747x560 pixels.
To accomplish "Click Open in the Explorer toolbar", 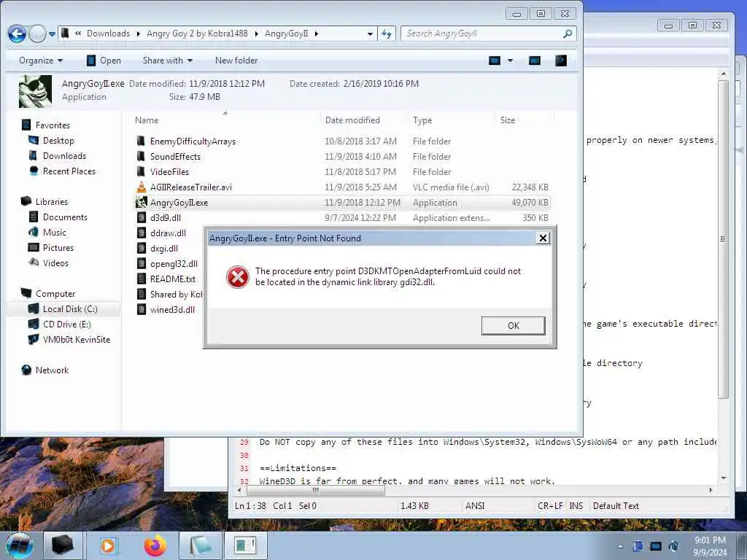I will (104, 61).
